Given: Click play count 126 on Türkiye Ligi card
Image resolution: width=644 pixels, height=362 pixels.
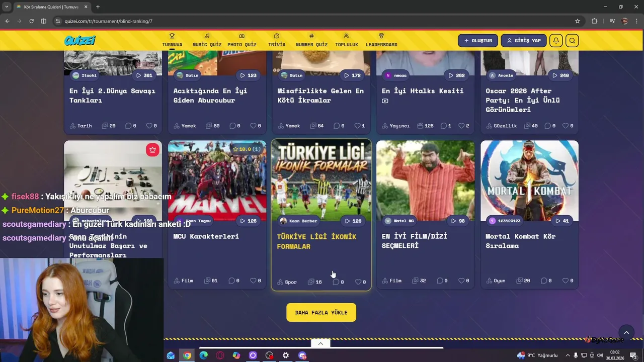Looking at the screenshot, I should coord(353,221).
